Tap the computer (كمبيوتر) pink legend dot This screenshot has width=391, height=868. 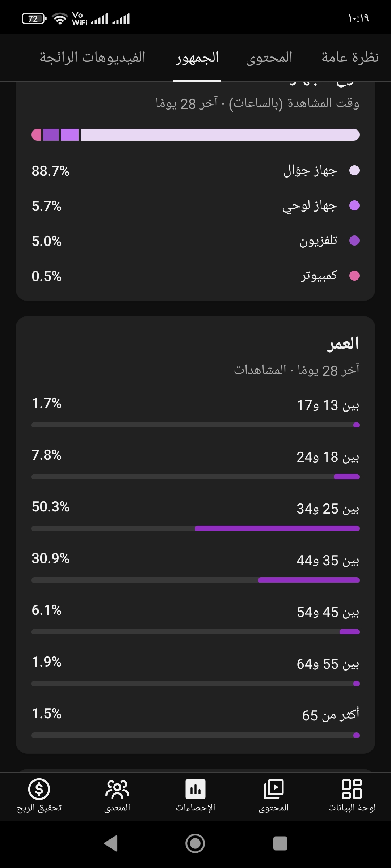tap(354, 276)
